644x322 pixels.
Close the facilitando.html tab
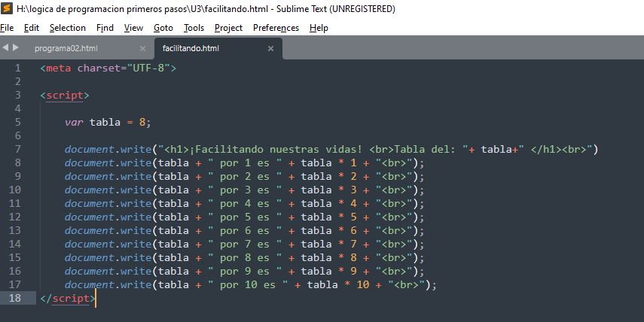(x=270, y=48)
